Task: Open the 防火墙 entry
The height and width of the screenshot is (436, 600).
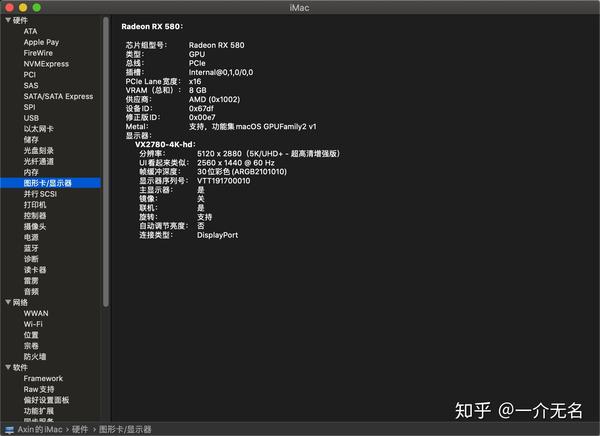Action: [35, 356]
